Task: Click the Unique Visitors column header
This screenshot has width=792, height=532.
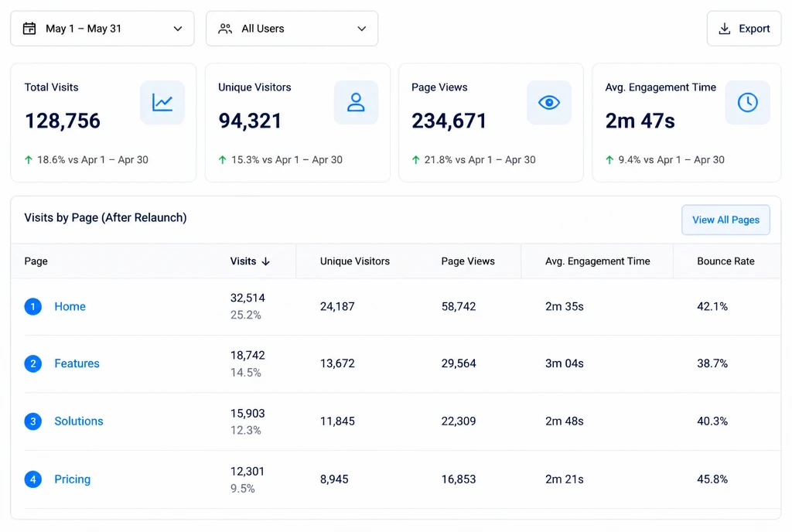Action: coord(354,261)
